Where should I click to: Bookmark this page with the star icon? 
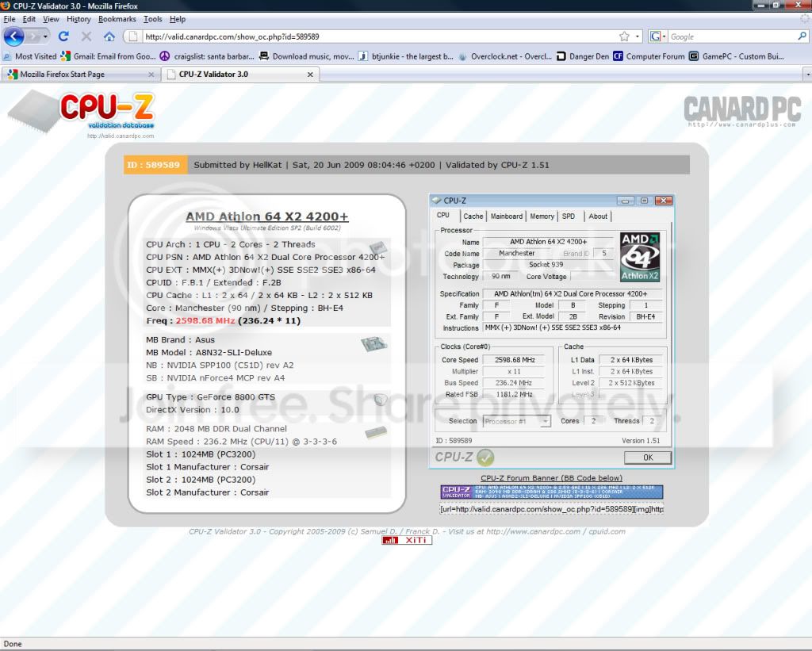click(x=625, y=36)
